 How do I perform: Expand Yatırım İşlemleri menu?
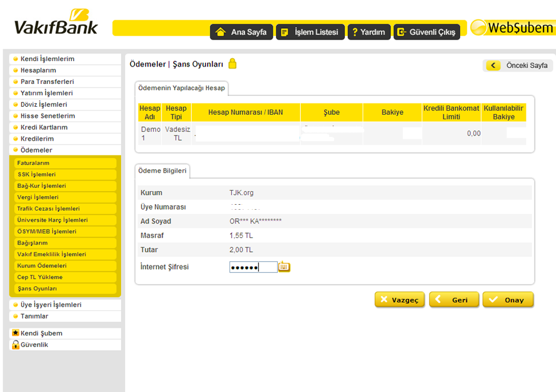coord(65,93)
